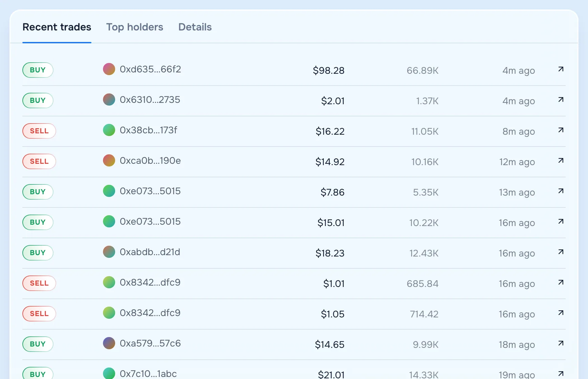Click the "8m ago" timestamp
Screen dimensions: 588x379
pos(519,132)
